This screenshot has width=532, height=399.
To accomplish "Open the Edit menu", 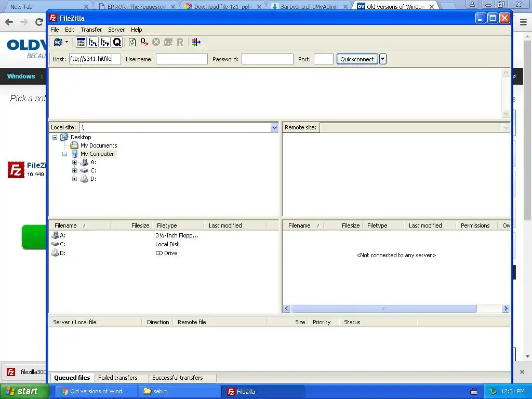I will coord(70,30).
